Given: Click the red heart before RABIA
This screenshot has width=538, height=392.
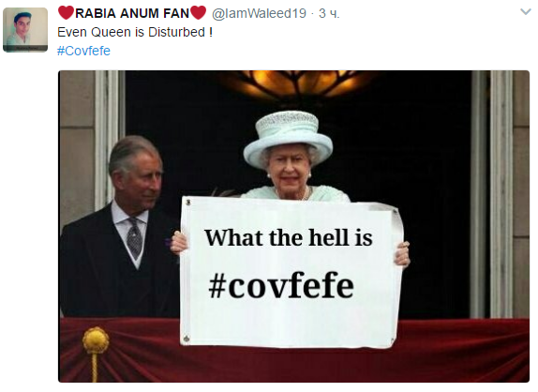Looking at the screenshot, I should coord(66,13).
